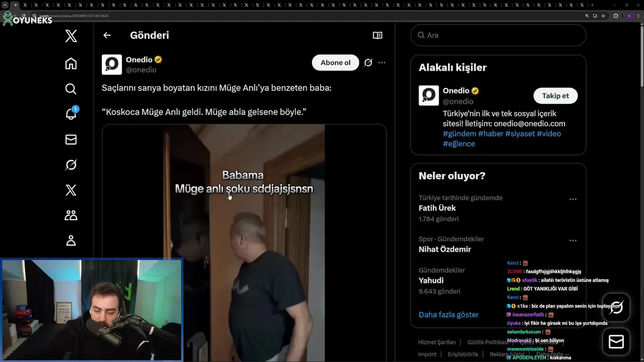The width and height of the screenshot is (644, 362).
Task: Open Notifications bell with badge
Action: [x=71, y=114]
